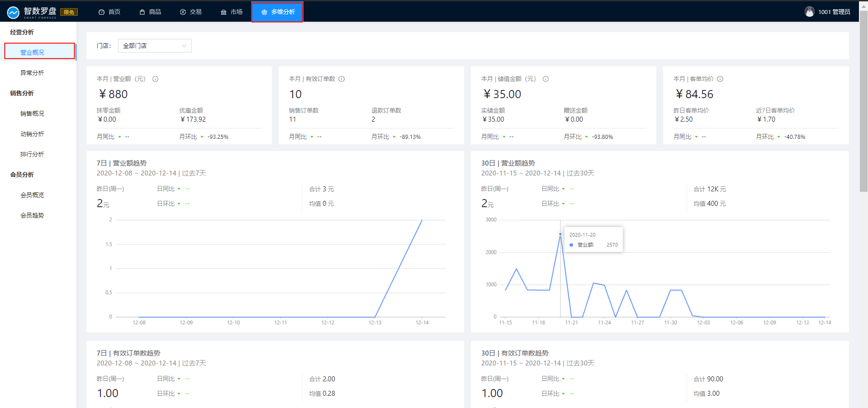Expand the 门店 全部门店 dropdown
This screenshot has height=408, width=868.
[155, 46]
